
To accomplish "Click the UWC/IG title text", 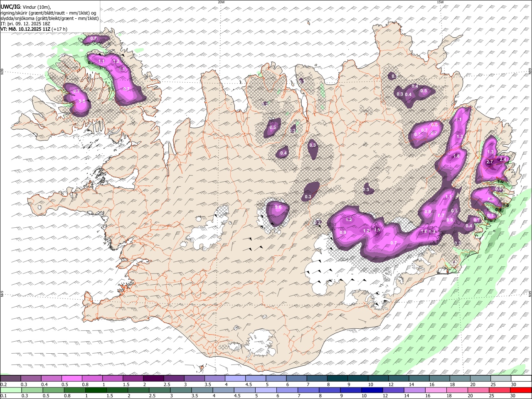I will 10,7.
